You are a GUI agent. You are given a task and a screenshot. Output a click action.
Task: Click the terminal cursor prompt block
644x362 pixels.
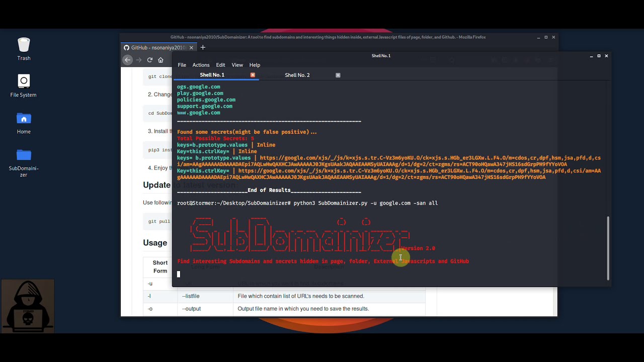[178, 274]
